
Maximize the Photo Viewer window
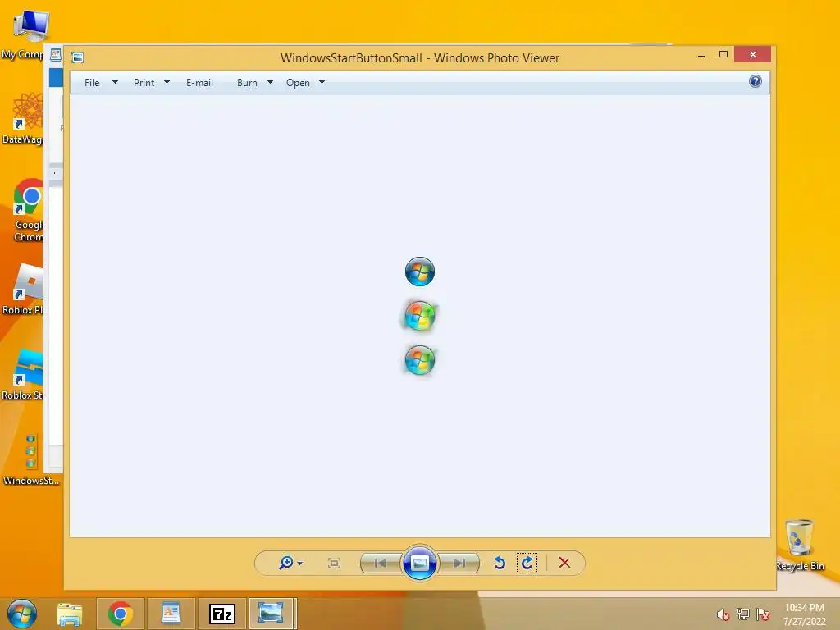724,54
